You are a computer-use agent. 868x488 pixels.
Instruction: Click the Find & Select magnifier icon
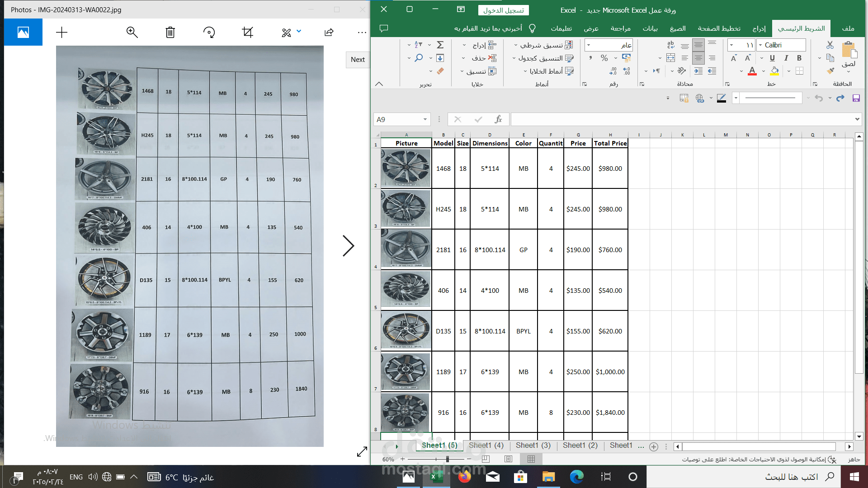click(x=419, y=58)
